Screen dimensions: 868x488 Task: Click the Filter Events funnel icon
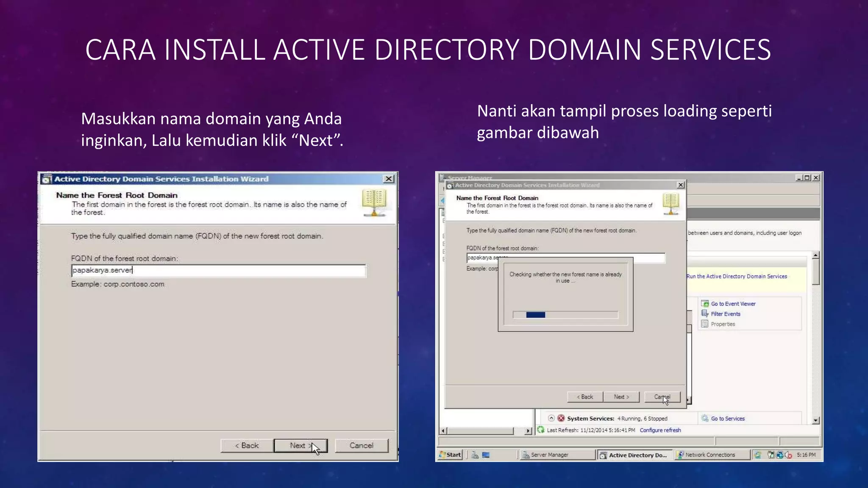[705, 314]
